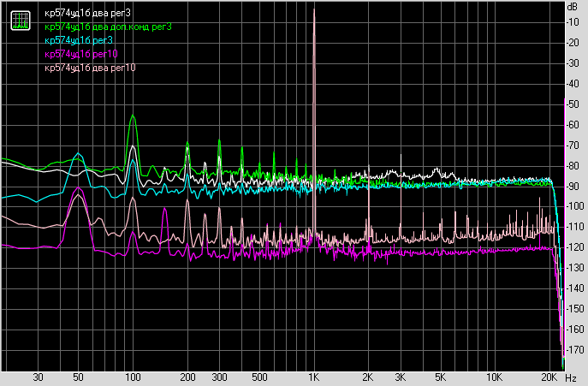This screenshot has width=588, height=386.
Task: Click the 10K label on the frequency axis
Action: (494, 377)
